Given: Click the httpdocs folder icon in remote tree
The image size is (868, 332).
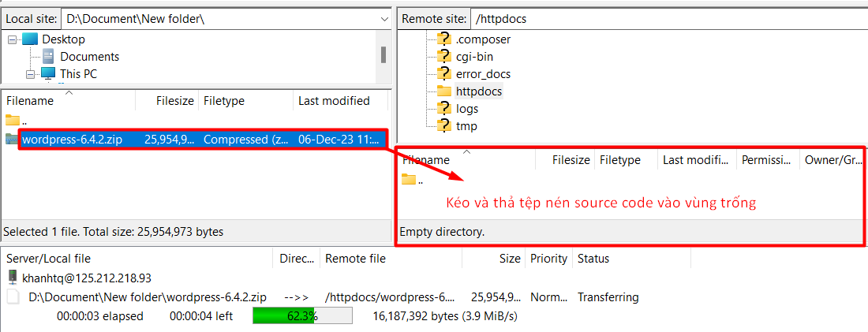Looking at the screenshot, I should click(x=443, y=91).
